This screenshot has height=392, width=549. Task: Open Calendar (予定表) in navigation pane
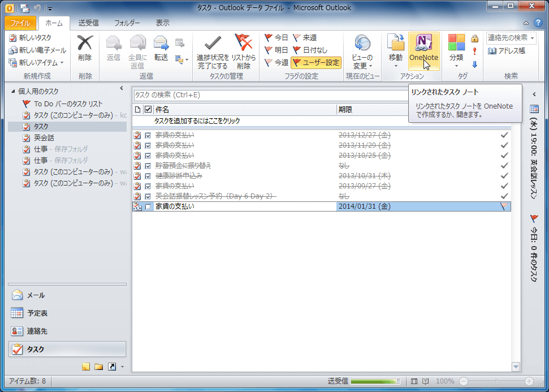67,313
